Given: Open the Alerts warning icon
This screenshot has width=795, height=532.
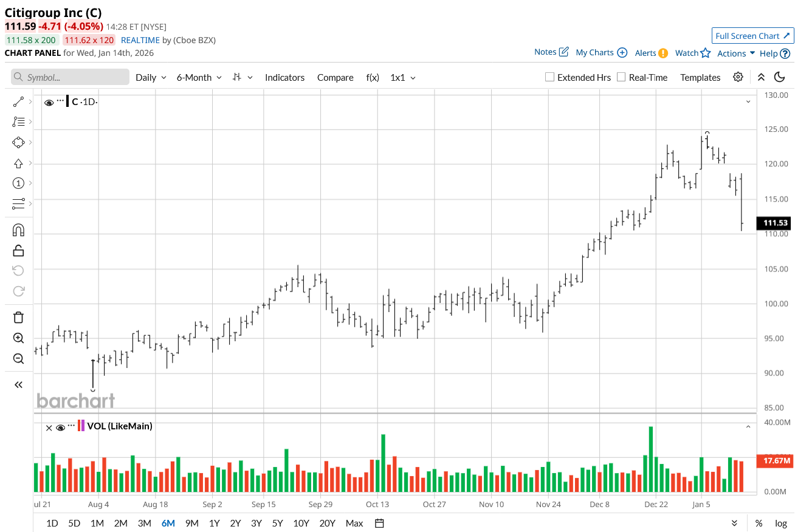Looking at the screenshot, I should [x=663, y=53].
